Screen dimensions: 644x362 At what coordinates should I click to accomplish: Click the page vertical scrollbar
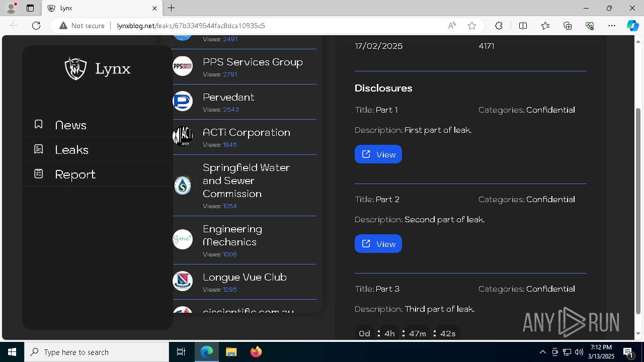638,211
